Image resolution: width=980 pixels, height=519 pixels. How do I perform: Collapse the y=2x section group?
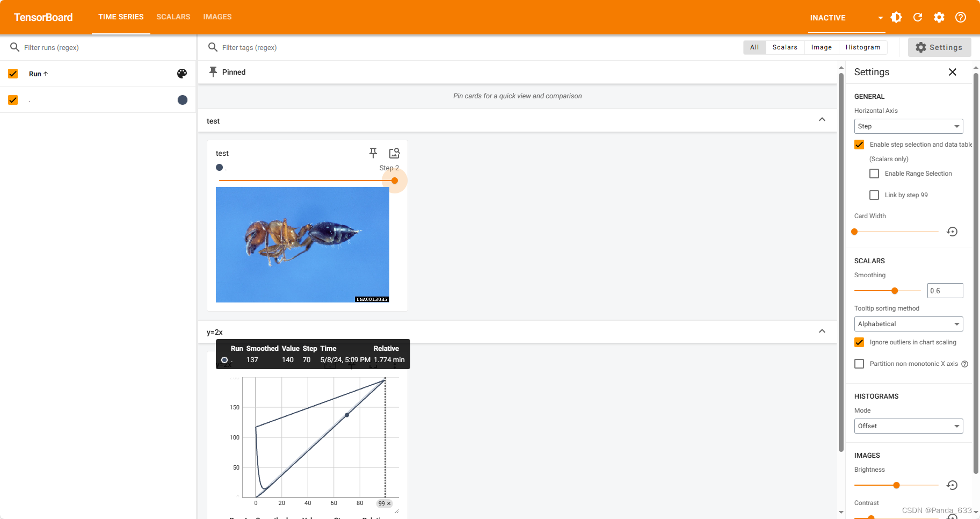(822, 331)
